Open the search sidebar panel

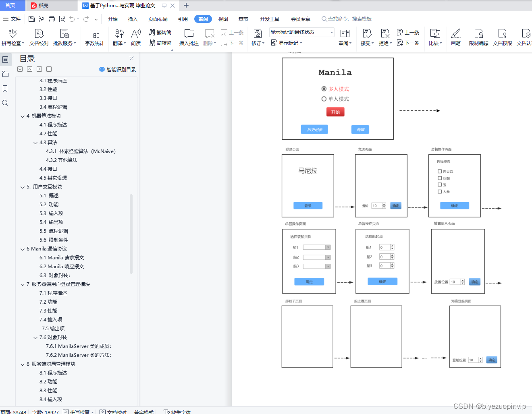5,103
